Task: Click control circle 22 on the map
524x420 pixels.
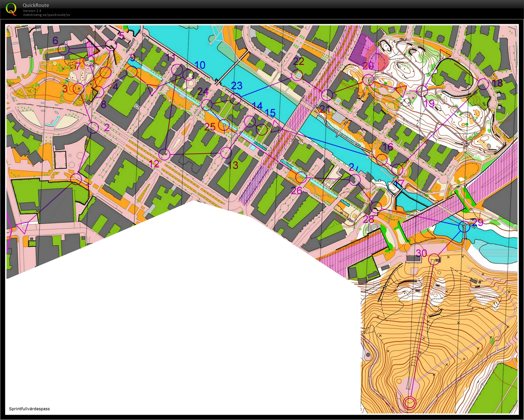Action: pos(297,75)
